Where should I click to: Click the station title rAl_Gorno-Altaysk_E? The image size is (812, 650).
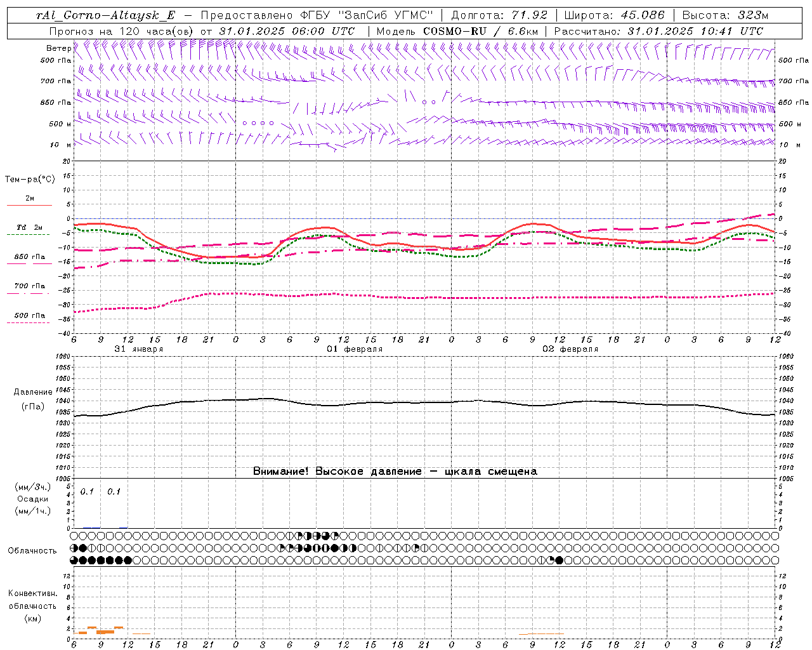[105, 16]
